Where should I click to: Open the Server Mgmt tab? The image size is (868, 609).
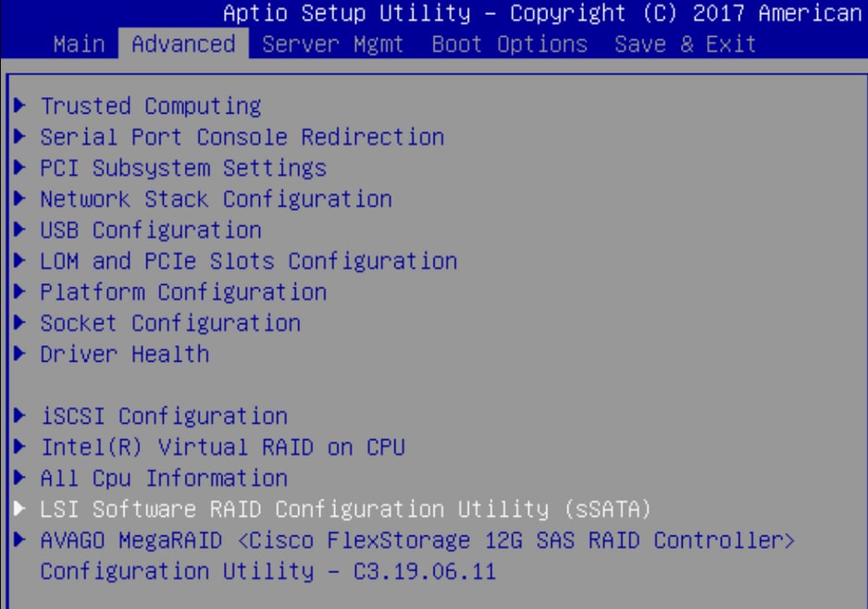(332, 44)
